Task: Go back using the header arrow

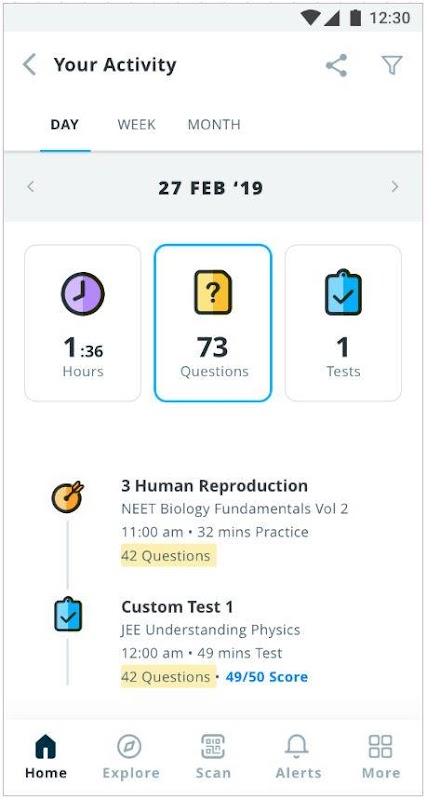Action: (29, 65)
